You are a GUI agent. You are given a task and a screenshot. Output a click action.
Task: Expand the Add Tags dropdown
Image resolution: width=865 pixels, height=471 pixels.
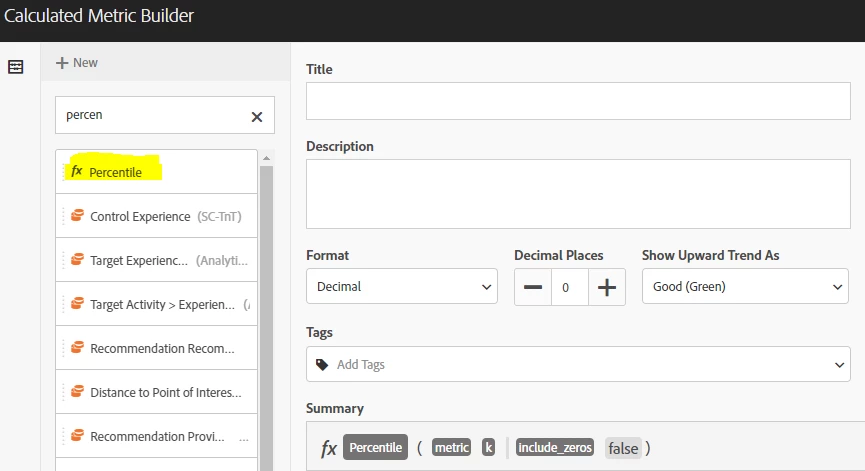pyautogui.click(x=839, y=365)
